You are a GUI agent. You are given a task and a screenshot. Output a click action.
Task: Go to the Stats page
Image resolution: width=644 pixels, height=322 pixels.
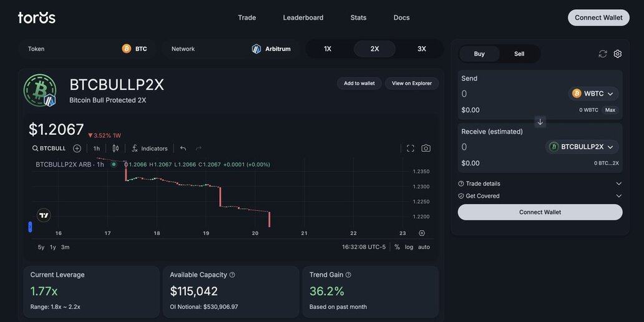coord(358,17)
